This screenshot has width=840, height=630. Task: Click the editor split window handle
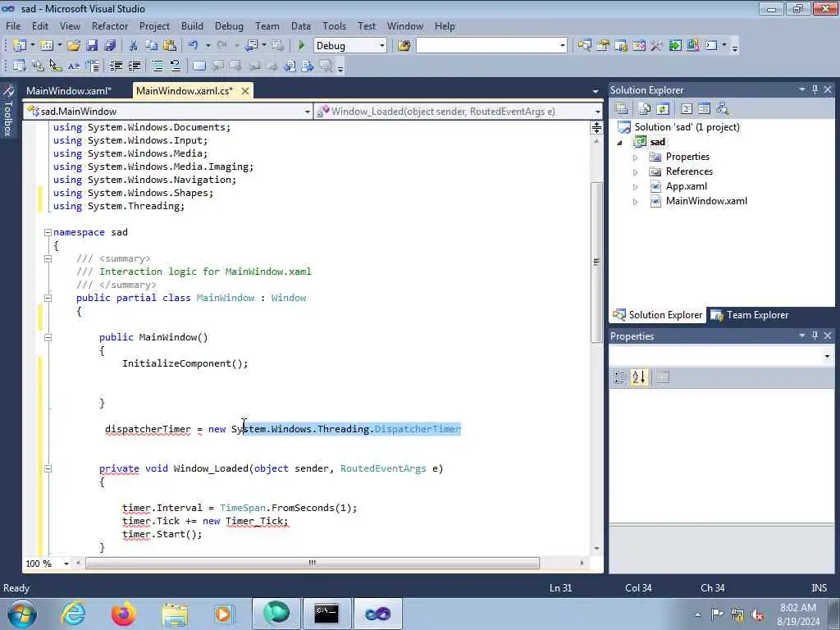click(596, 127)
